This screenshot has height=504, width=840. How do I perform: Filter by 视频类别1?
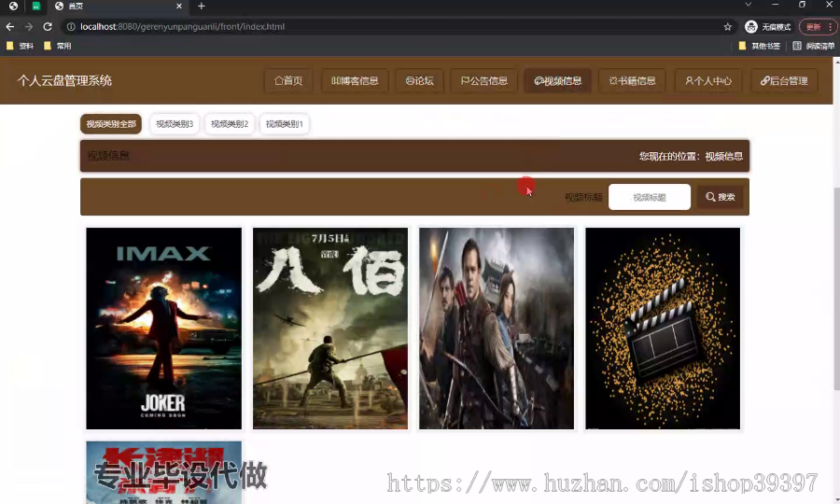[284, 124]
